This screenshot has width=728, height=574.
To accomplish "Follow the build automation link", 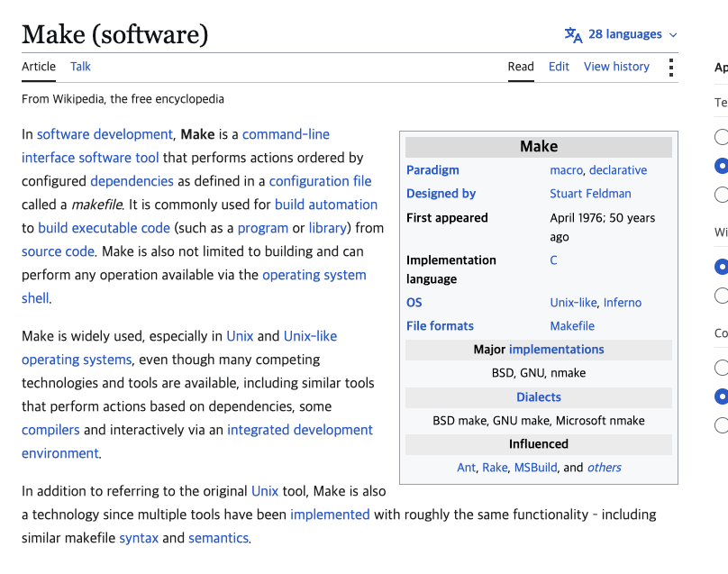I will (x=326, y=205).
